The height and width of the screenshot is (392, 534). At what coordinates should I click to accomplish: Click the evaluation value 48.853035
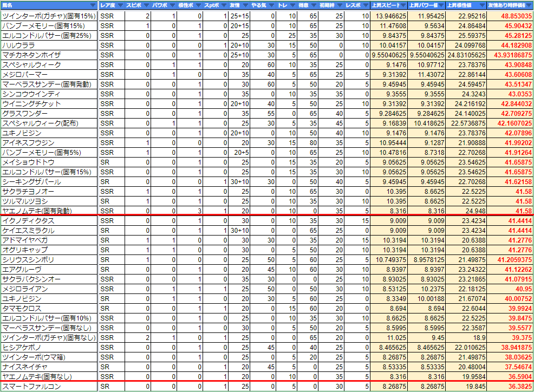coord(516,16)
